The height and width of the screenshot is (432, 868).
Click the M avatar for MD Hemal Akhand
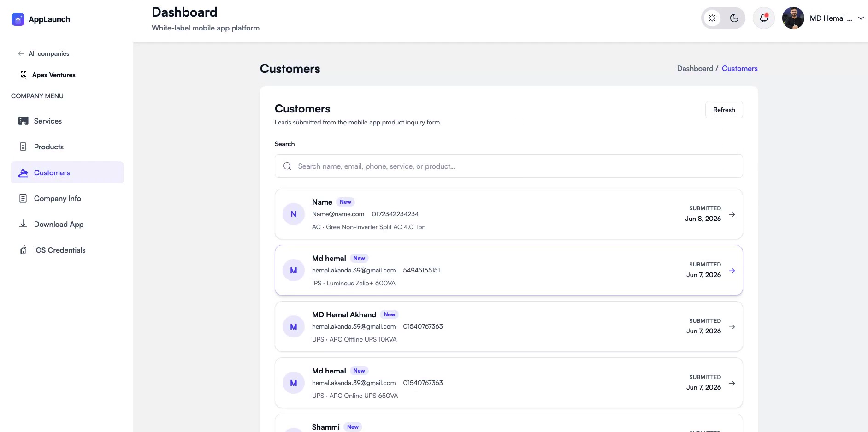pyautogui.click(x=294, y=326)
